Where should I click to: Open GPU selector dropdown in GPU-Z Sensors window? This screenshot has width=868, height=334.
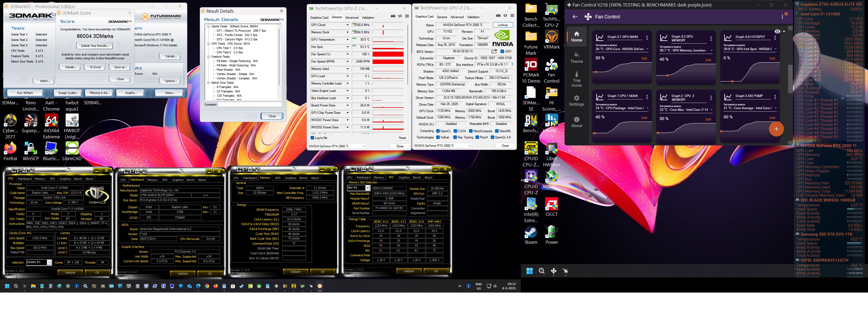tap(337, 146)
